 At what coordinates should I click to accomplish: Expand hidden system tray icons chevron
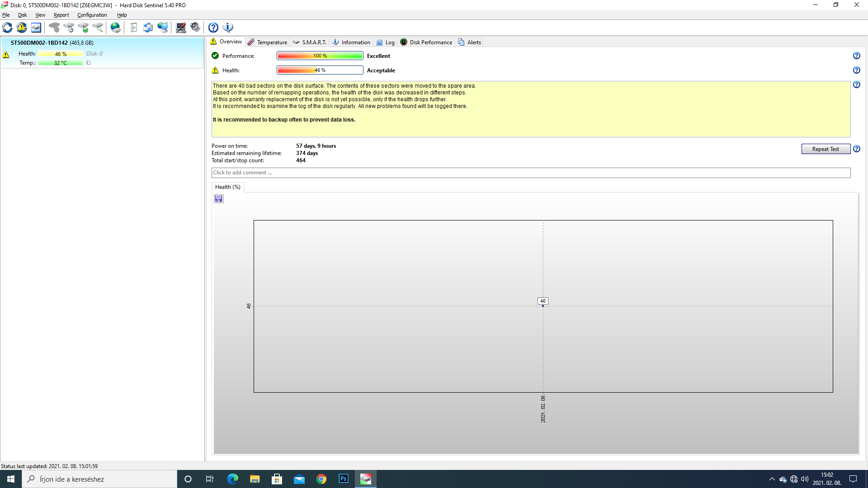(772, 479)
